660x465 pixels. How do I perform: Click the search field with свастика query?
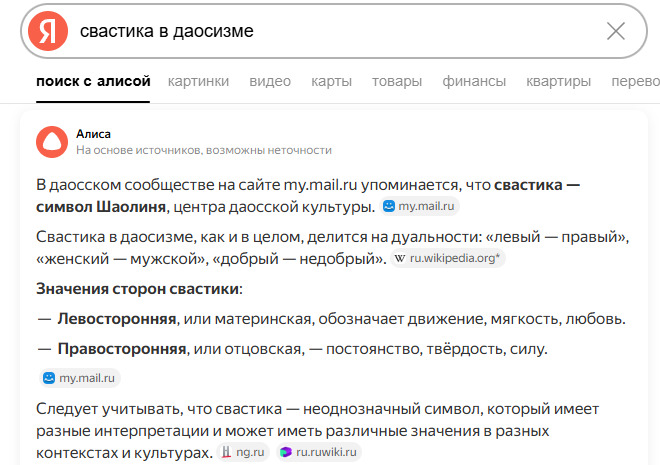click(x=330, y=32)
